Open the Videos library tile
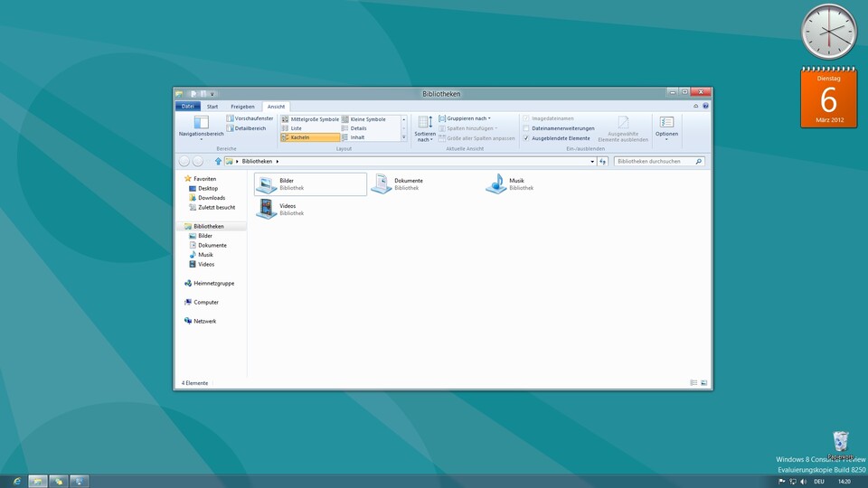The image size is (868, 488). (267, 209)
